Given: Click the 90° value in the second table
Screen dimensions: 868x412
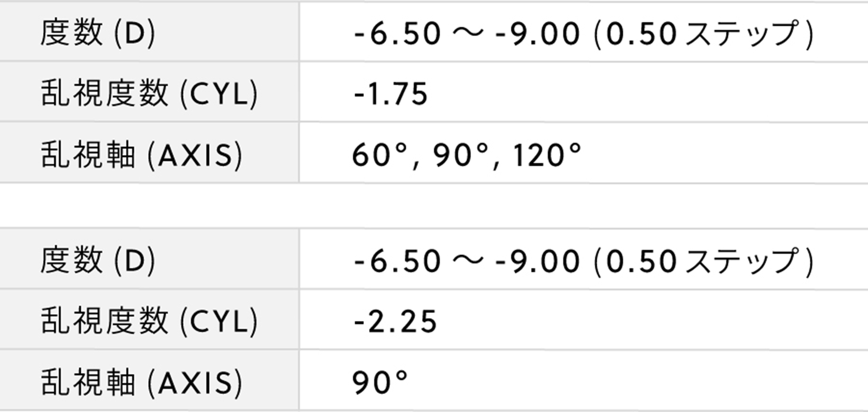Looking at the screenshot, I should click(380, 383).
